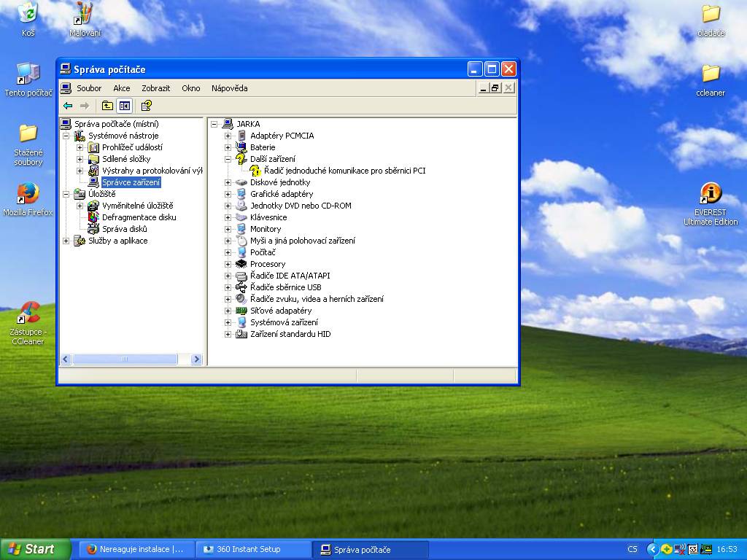Collapse the Další zařízení node
The image size is (747, 560).
[x=228, y=159]
